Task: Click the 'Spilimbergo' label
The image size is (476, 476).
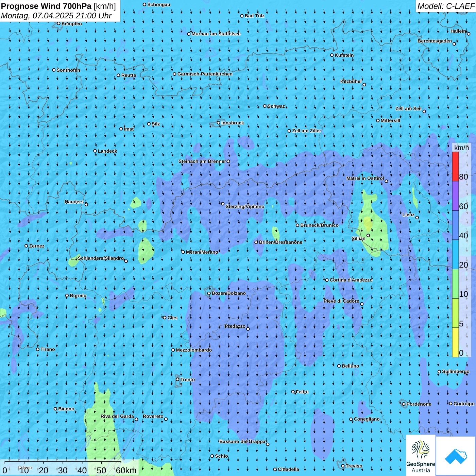Action: point(456,371)
